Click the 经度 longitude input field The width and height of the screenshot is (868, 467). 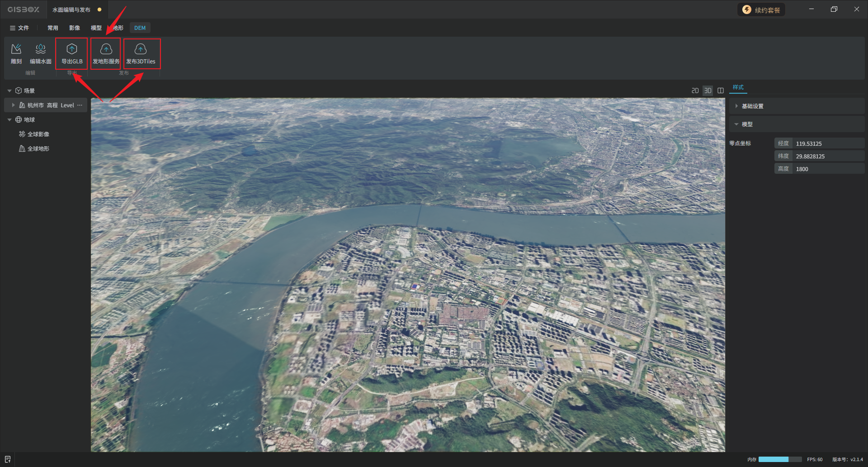[827, 143]
